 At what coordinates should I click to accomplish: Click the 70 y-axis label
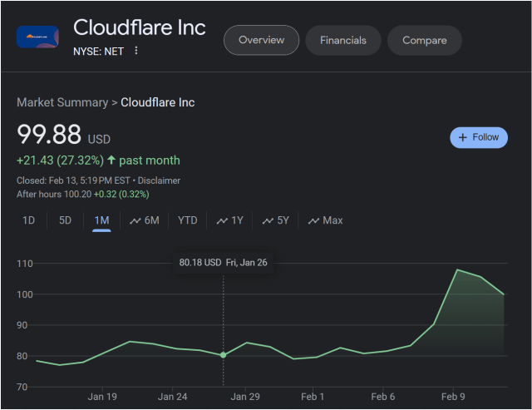tap(22, 387)
